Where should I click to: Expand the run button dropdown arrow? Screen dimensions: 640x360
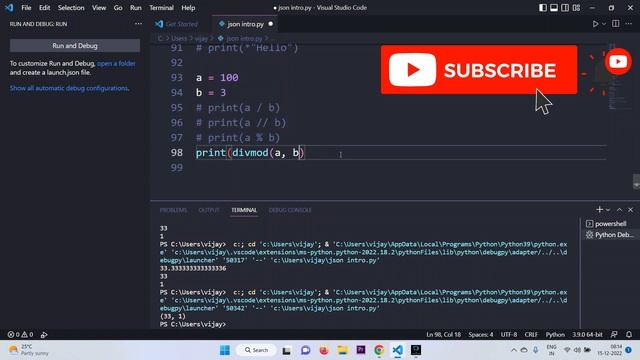pyautogui.click(x=604, y=24)
